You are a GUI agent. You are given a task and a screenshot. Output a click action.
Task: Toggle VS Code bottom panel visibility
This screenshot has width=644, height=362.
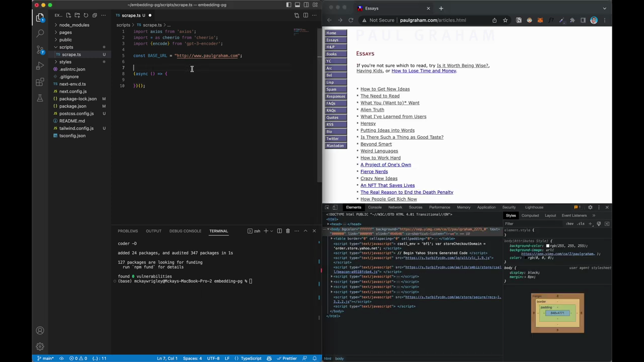click(297, 5)
